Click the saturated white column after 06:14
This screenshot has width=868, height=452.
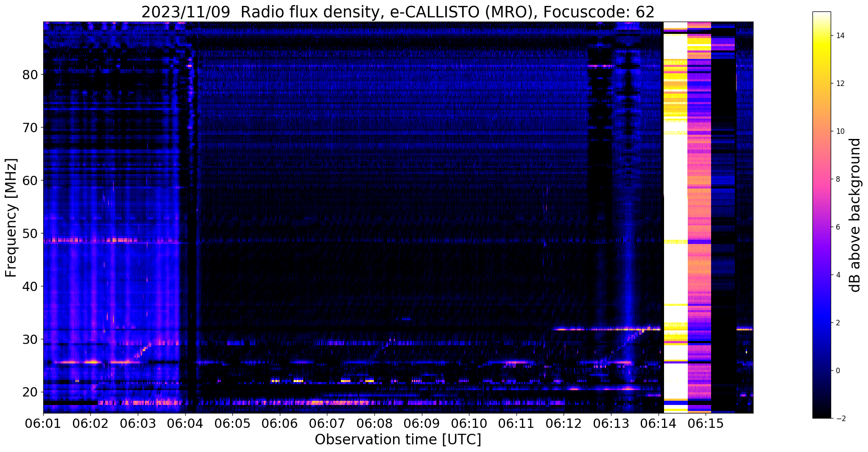tap(675, 217)
